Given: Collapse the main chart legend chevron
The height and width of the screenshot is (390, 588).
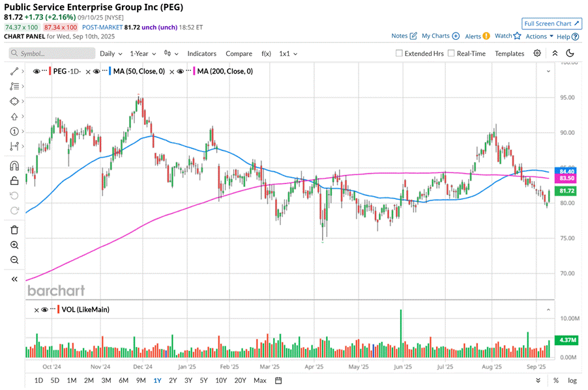Looking at the screenshot, I should (548, 71).
